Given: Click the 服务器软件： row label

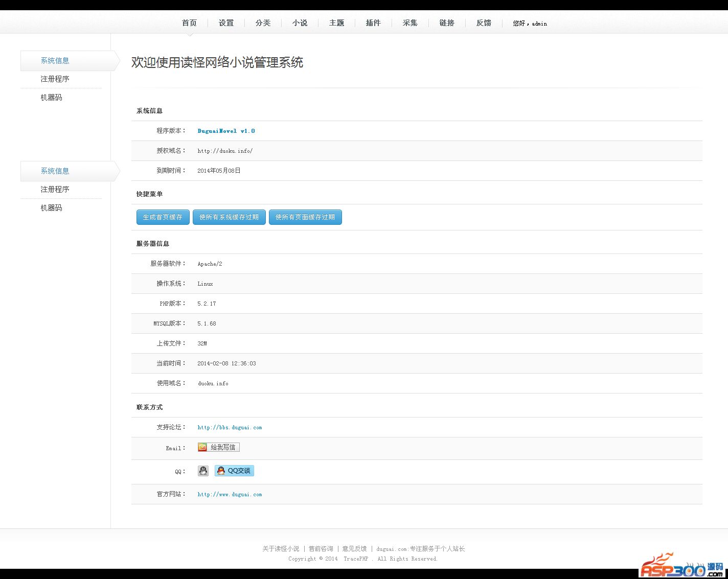Looking at the screenshot, I should point(168,264).
